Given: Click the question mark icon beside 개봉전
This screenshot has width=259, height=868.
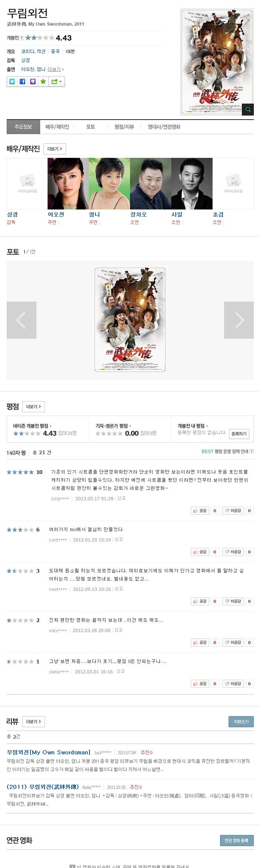Looking at the screenshot, I should (22, 38).
